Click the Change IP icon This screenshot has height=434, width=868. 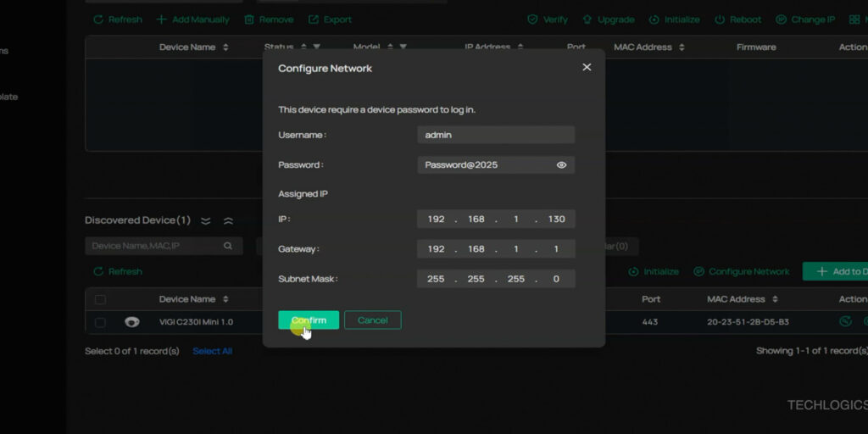[x=779, y=19]
